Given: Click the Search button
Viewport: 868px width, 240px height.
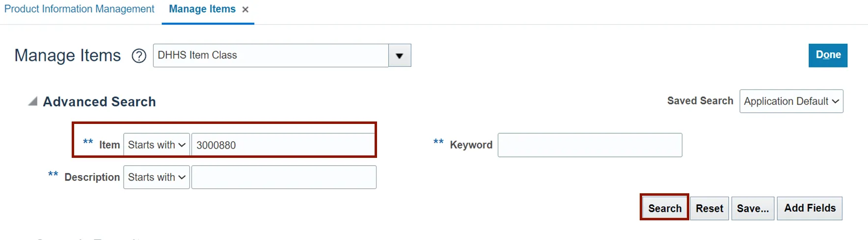Looking at the screenshot, I should pos(664,209).
